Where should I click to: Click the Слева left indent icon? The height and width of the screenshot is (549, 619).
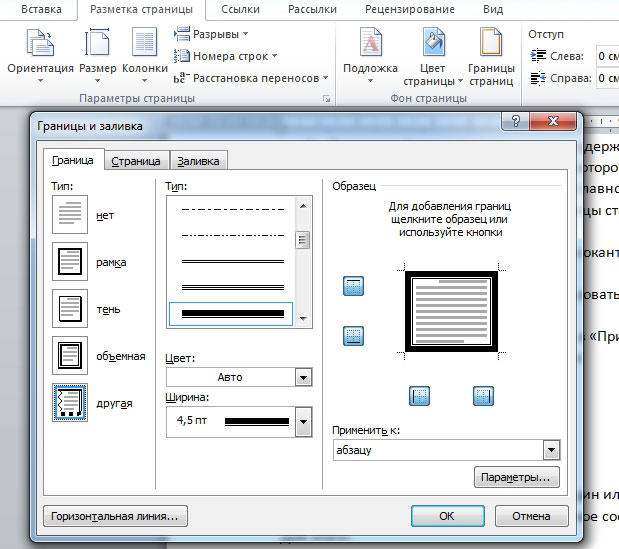pos(538,56)
